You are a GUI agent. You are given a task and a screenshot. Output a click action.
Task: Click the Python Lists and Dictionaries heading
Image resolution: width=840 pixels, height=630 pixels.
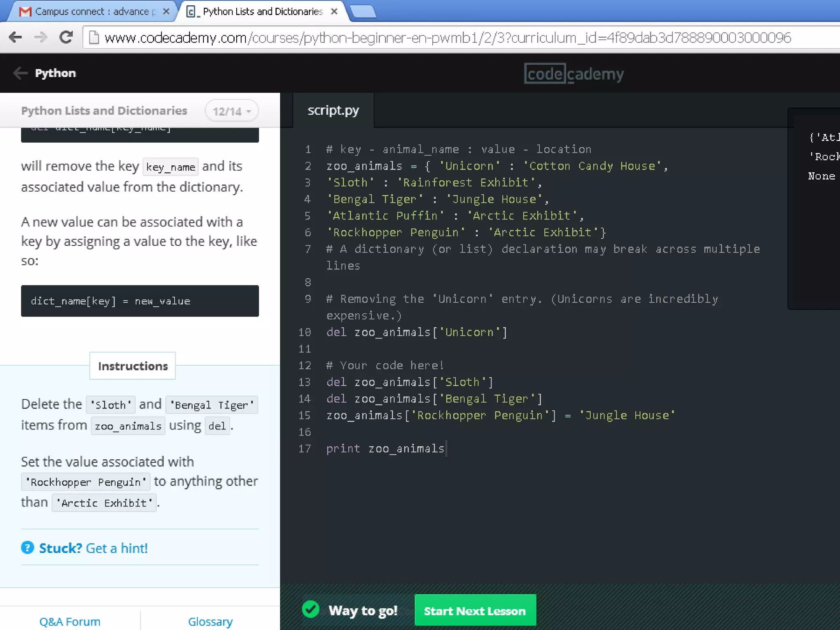point(104,111)
